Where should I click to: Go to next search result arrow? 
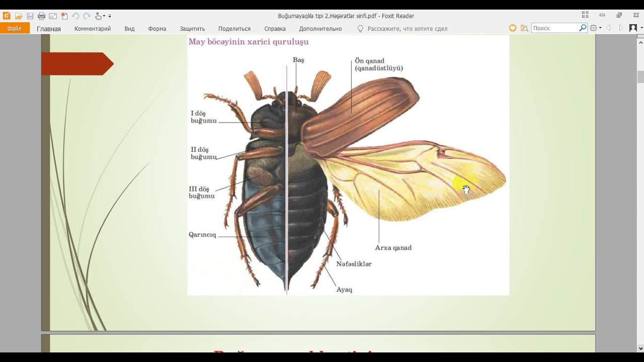(x=621, y=28)
